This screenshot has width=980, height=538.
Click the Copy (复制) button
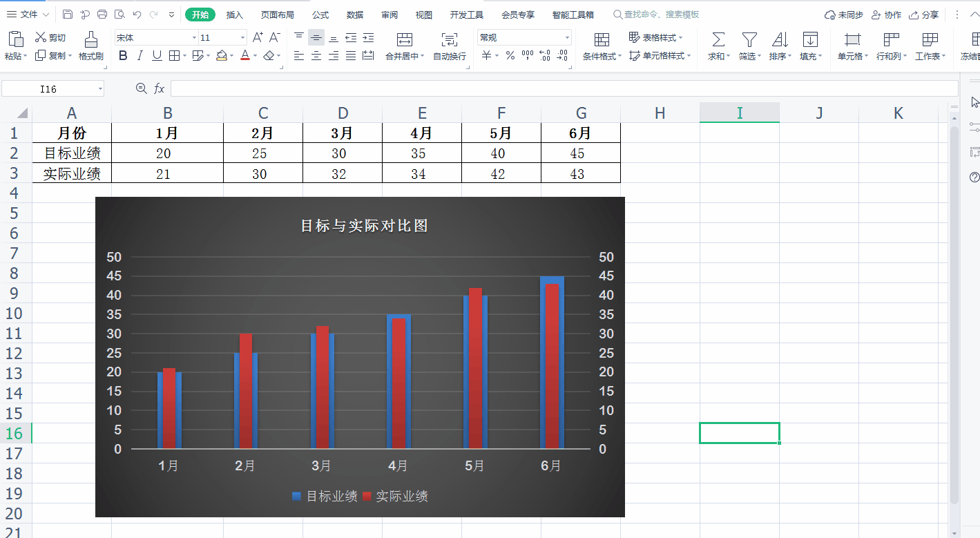pos(52,56)
